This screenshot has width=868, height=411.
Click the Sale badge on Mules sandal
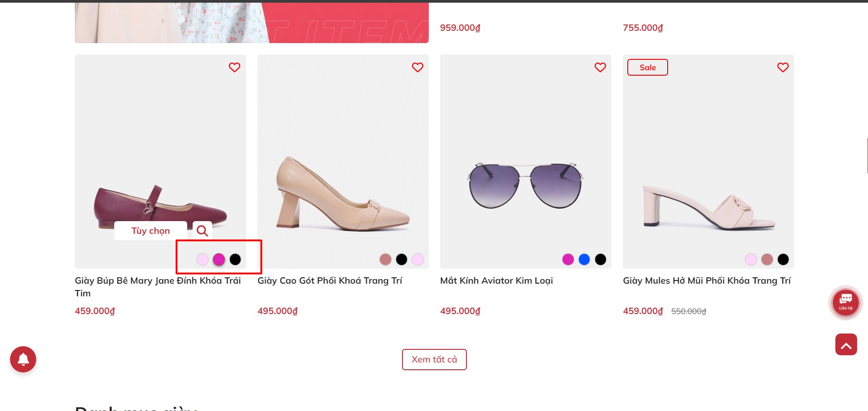coord(647,68)
